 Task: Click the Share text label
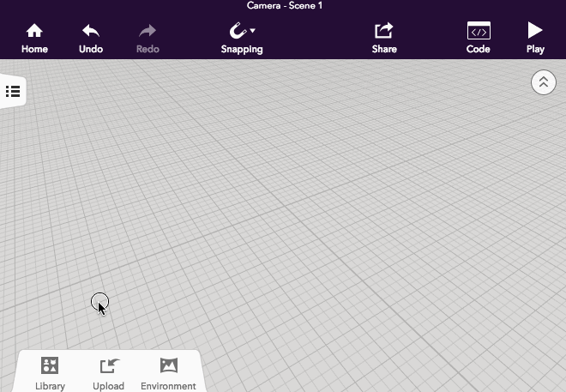[x=384, y=49]
